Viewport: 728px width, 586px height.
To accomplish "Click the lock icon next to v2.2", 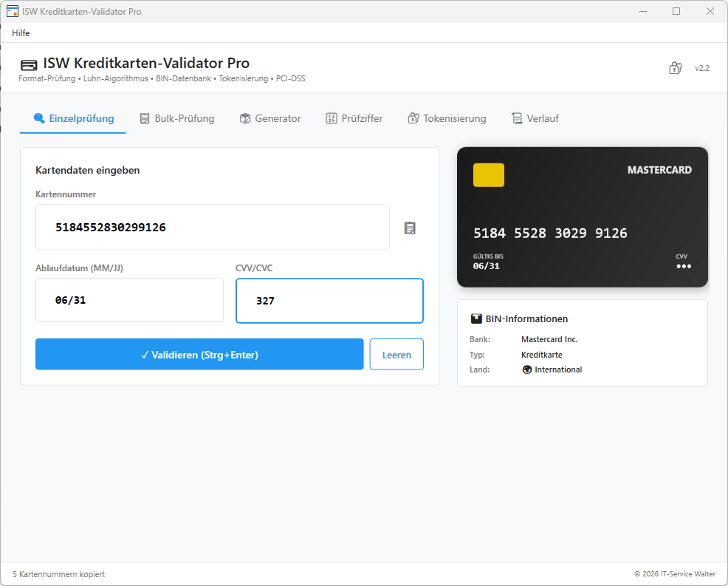I will click(675, 67).
